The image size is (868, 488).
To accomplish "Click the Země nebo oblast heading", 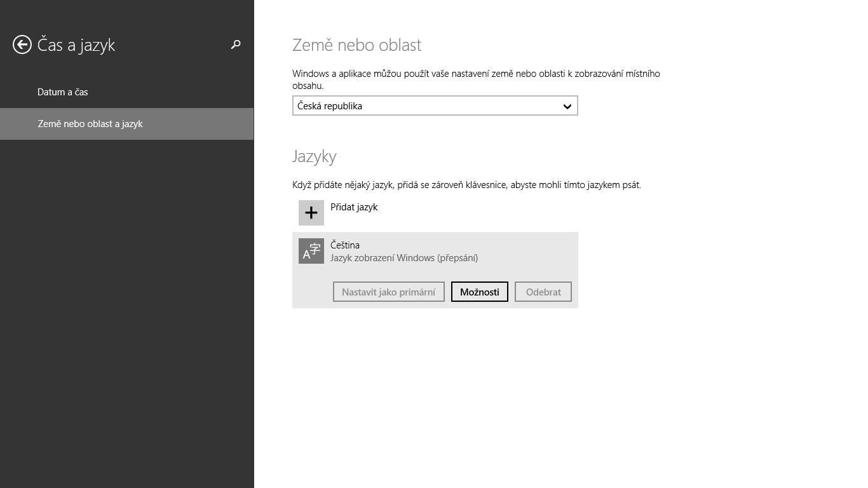I will click(x=357, y=45).
